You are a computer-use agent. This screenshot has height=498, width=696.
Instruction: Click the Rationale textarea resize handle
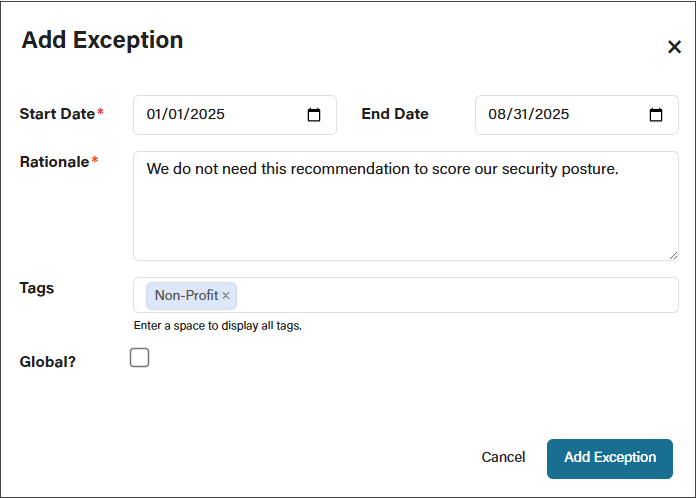point(673,255)
